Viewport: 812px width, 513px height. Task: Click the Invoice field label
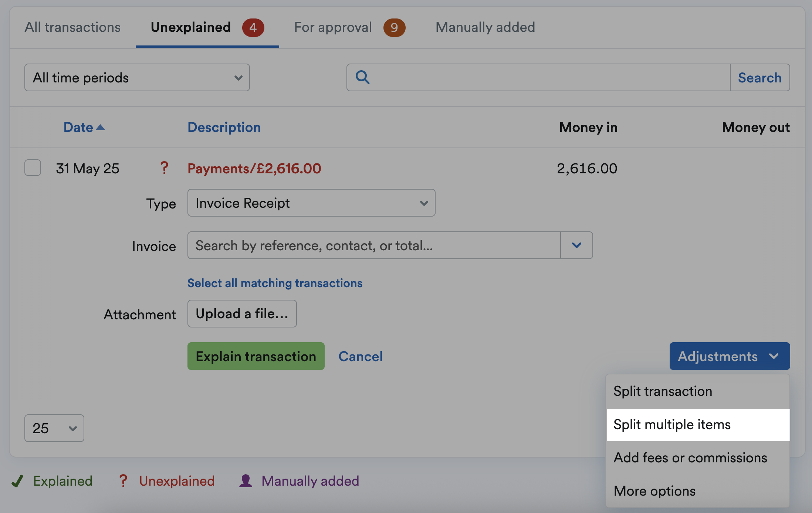(x=154, y=246)
